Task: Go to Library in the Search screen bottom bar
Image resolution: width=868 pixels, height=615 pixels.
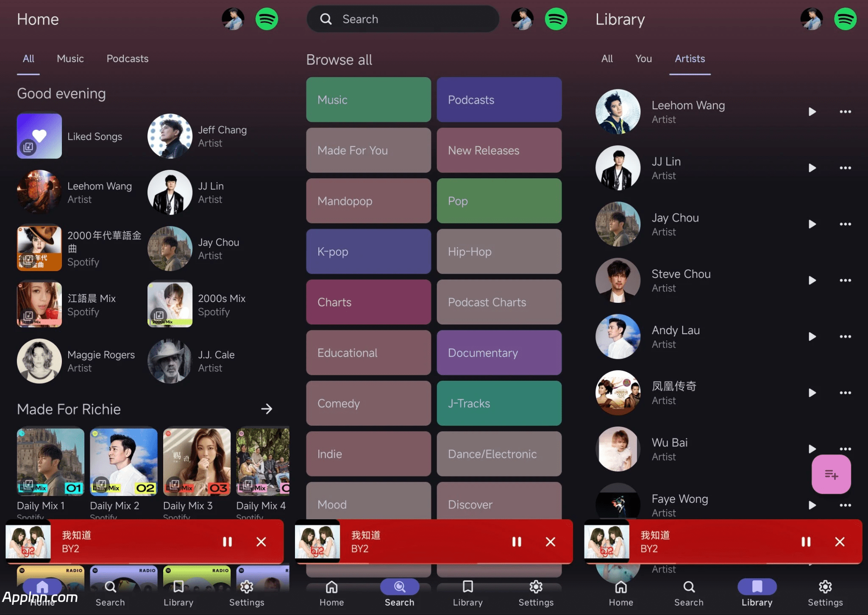Action: pyautogui.click(x=467, y=593)
